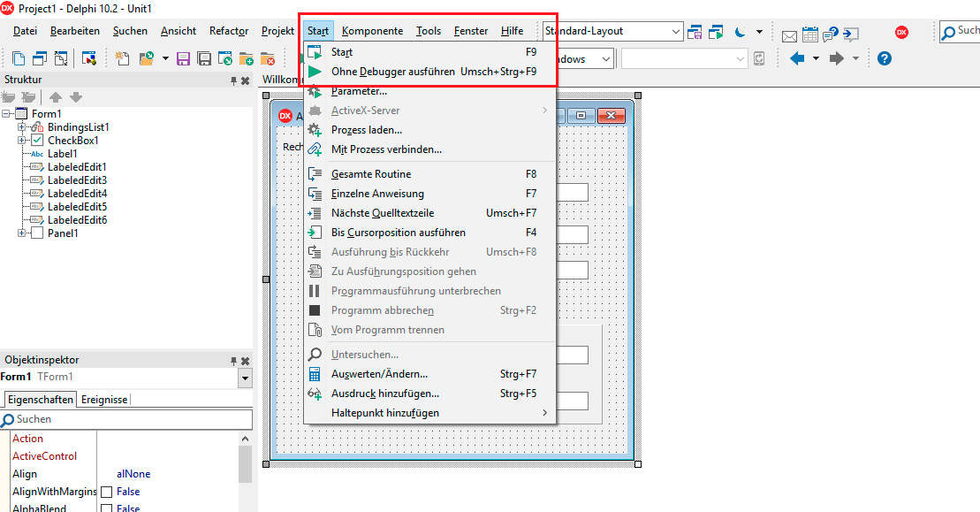Viewport: 980px width, 512px height.
Task: Open the Open-file dropdown arrow
Action: coord(165,58)
